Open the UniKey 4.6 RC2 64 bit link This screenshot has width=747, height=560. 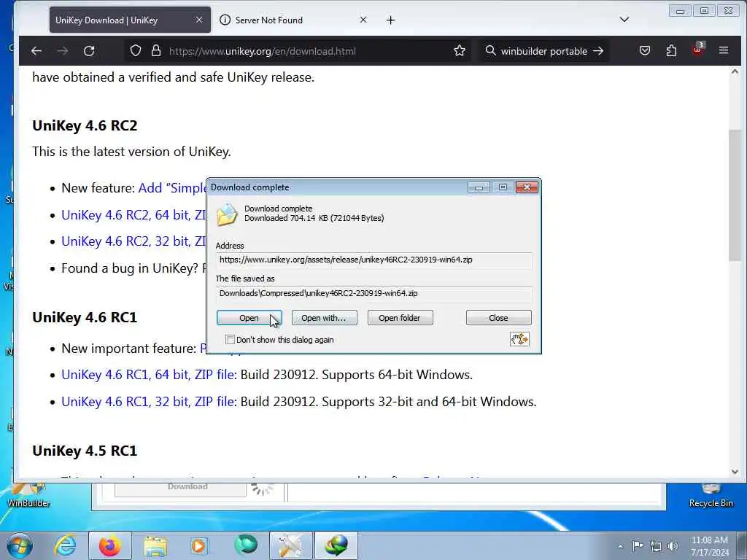pos(133,215)
